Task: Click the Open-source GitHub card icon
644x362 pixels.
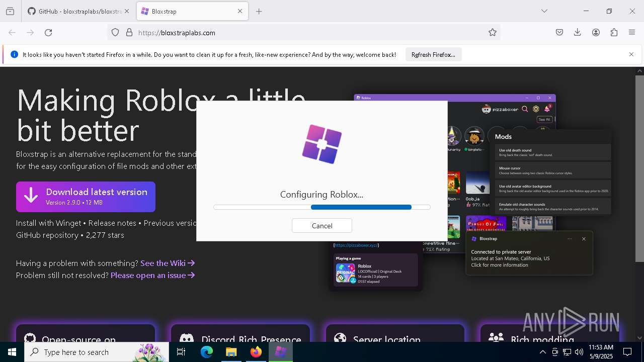Action: coord(30,338)
